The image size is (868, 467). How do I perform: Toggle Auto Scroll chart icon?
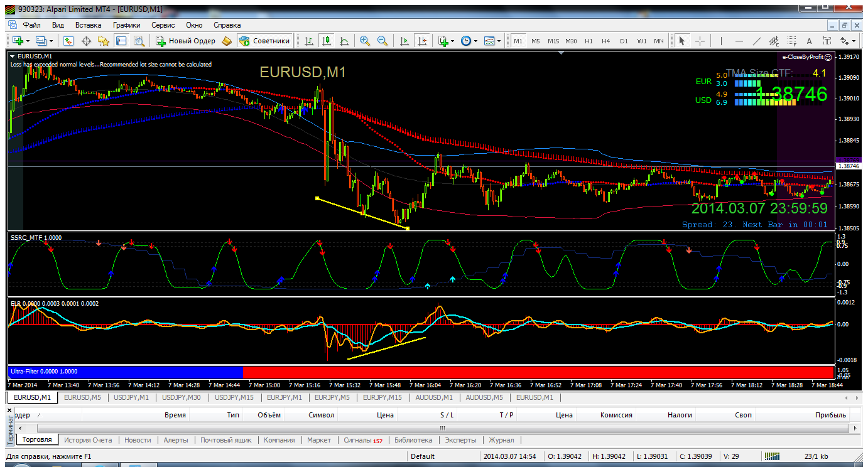click(x=404, y=41)
